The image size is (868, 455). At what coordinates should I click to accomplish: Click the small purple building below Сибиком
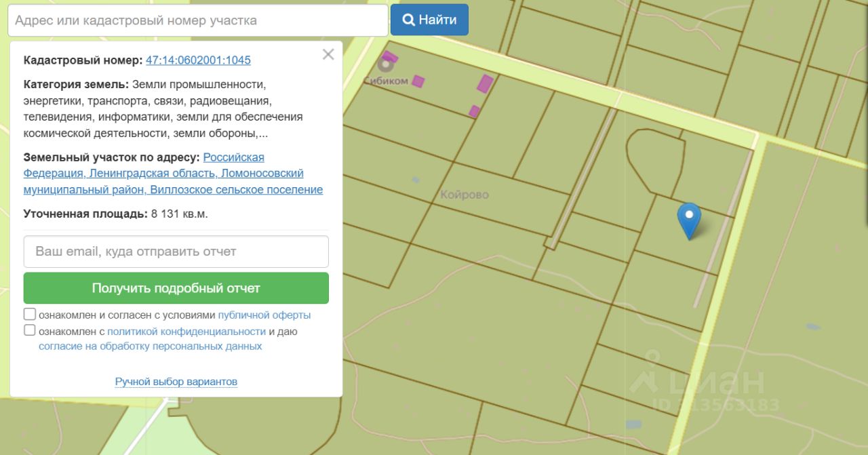click(475, 111)
